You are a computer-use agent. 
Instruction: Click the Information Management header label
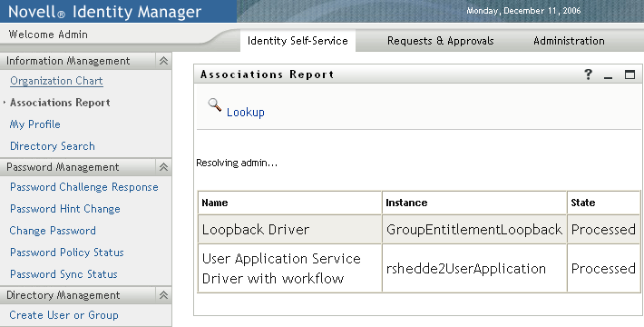68,61
